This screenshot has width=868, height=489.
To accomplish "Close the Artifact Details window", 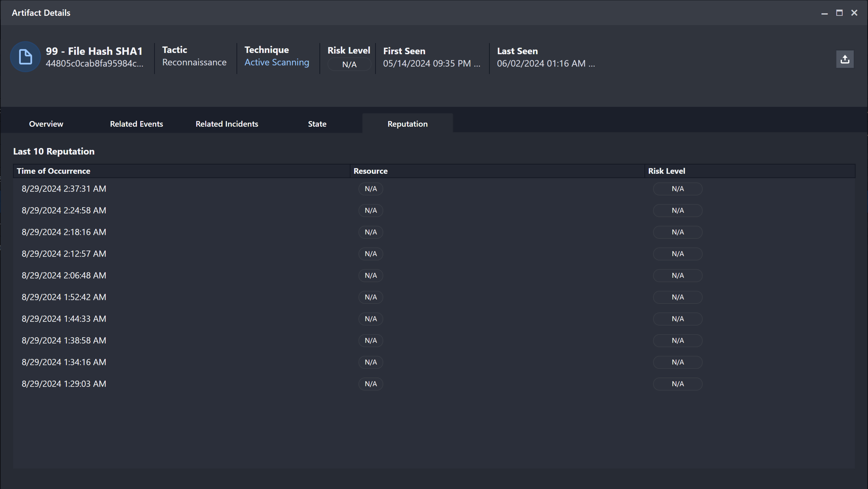I will 854,13.
